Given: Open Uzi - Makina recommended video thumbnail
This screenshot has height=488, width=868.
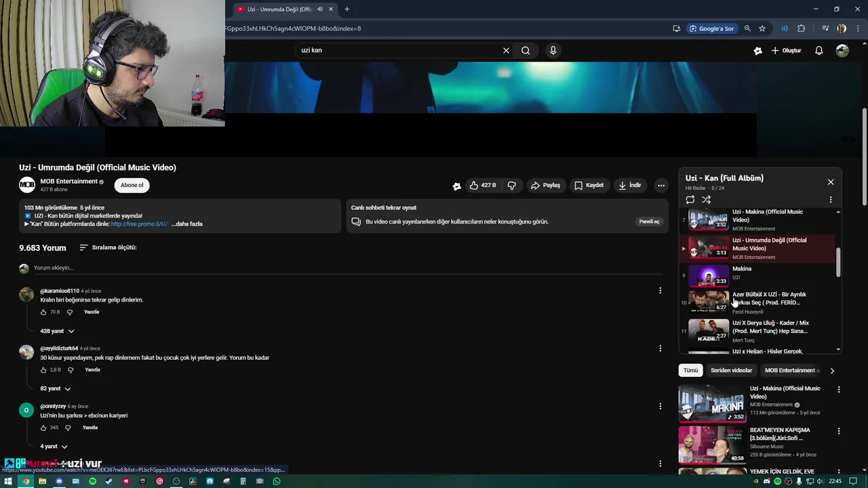Looking at the screenshot, I should point(712,403).
